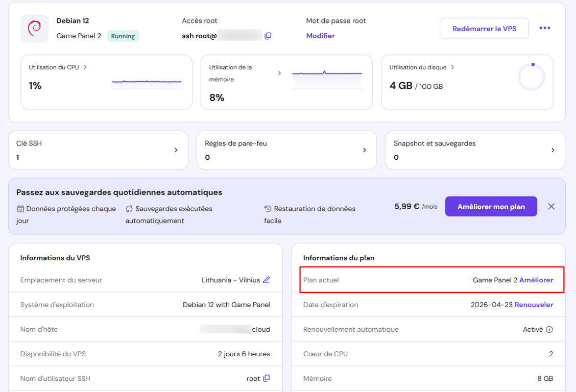The image size is (576, 392).
Task: Open the three-dot options menu
Action: (544, 28)
